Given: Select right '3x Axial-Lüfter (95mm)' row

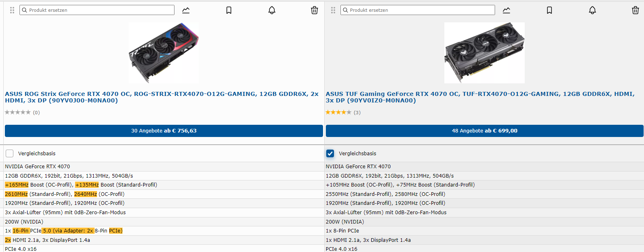Looking at the screenshot, I should click(x=484, y=213).
